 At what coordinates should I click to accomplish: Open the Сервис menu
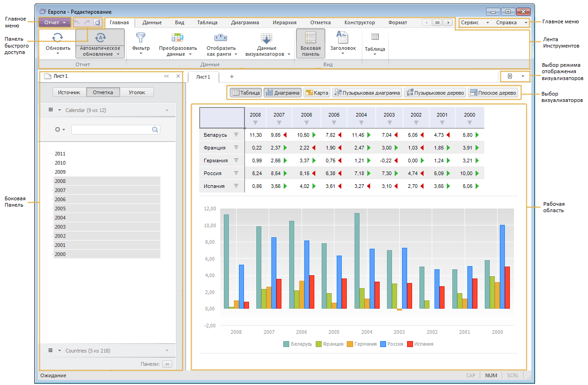(474, 22)
